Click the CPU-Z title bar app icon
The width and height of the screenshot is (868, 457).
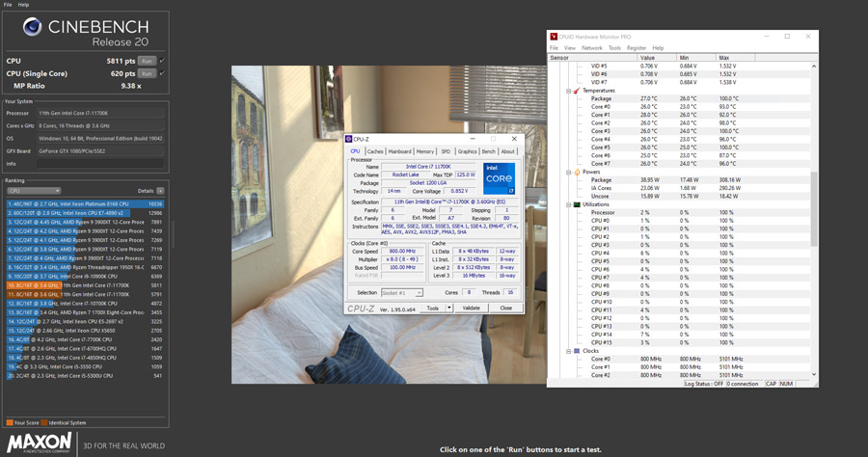click(x=349, y=139)
